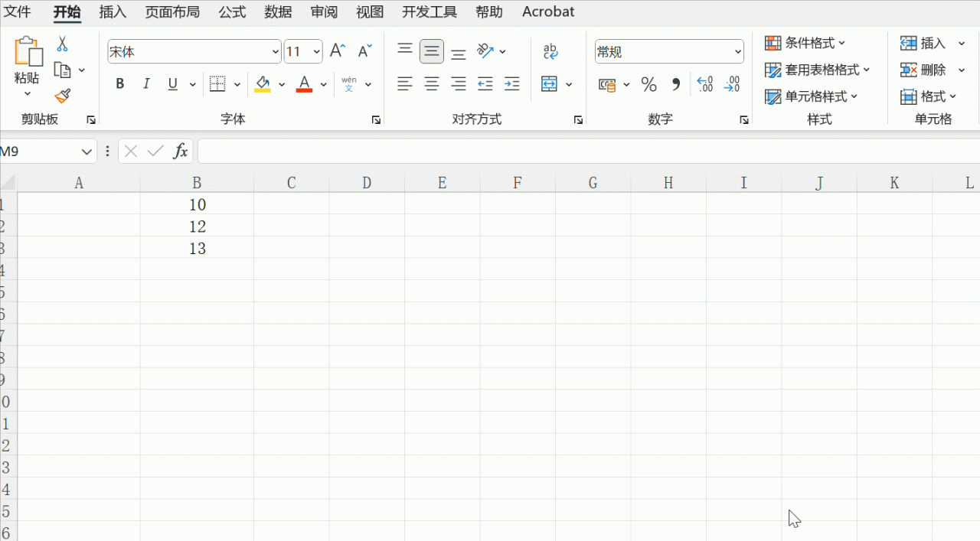This screenshot has height=541, width=980.
Task: Expand fill color dropdown arrow
Action: click(282, 84)
